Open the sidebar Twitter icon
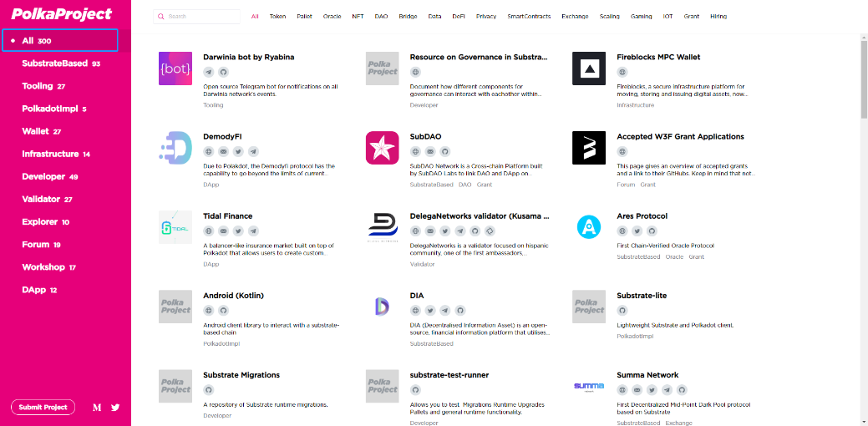 point(115,408)
